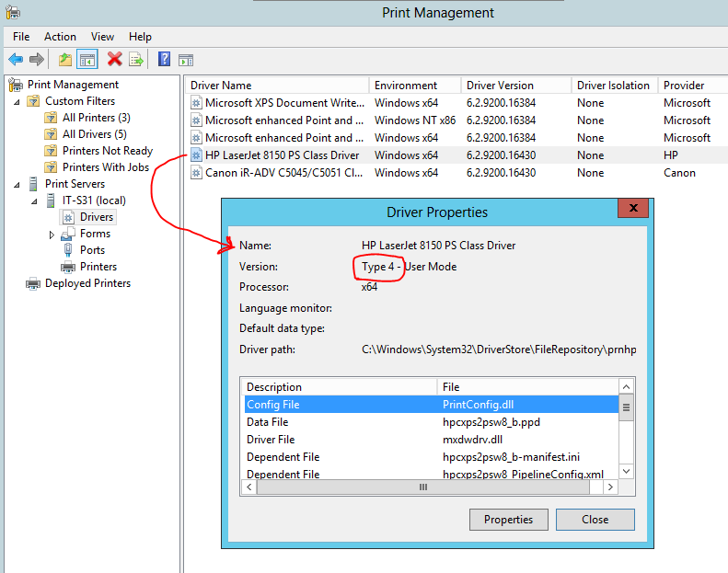Click the Ports node icon
Viewport: 728px width, 573px height.
pyautogui.click(x=68, y=250)
